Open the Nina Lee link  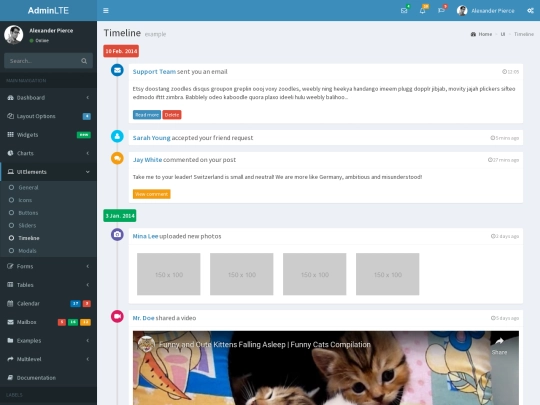pos(145,236)
